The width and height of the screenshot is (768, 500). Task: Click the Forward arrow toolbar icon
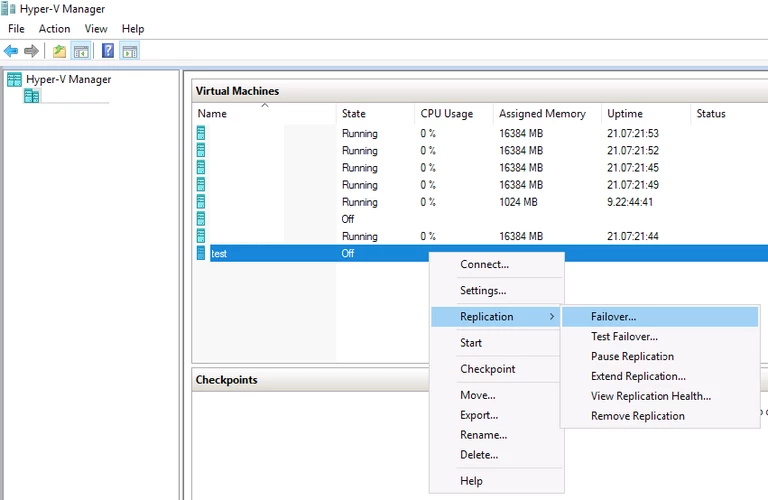pyautogui.click(x=31, y=51)
